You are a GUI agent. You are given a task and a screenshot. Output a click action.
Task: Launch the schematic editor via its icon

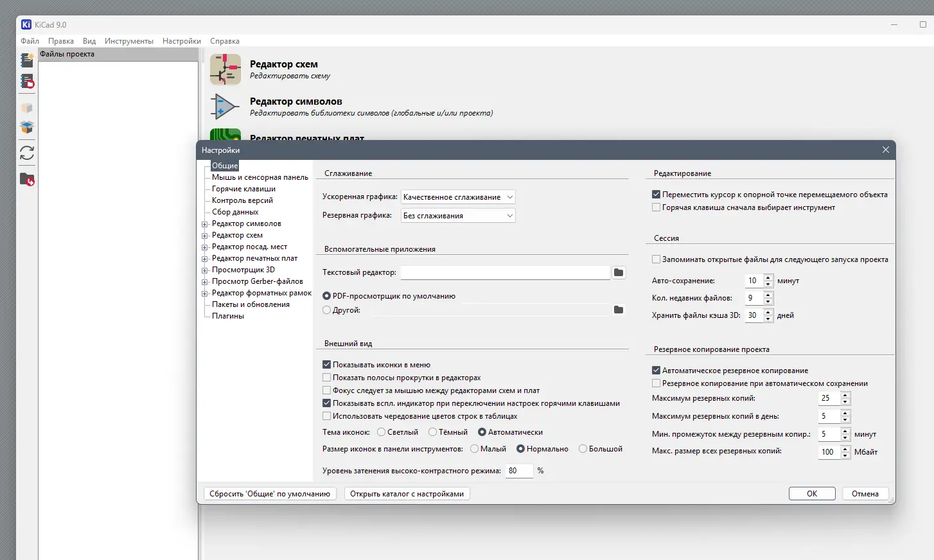pos(225,69)
